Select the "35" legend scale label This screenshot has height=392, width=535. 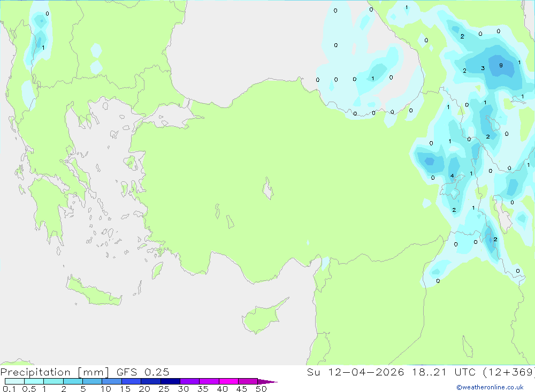click(x=203, y=389)
